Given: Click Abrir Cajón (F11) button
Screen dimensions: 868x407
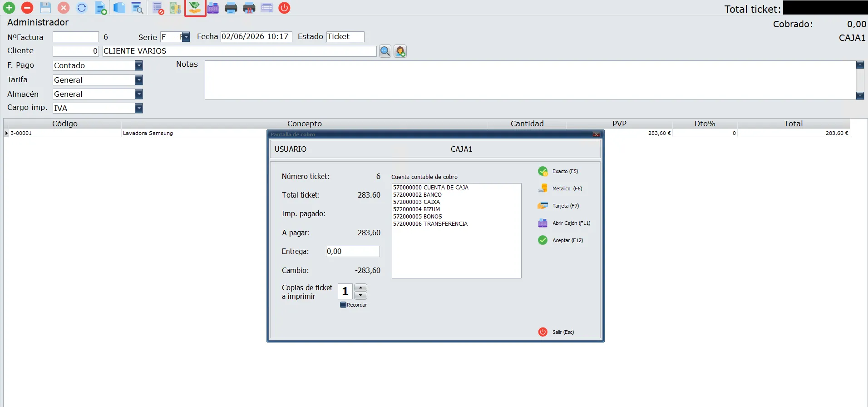Looking at the screenshot, I should tap(564, 223).
